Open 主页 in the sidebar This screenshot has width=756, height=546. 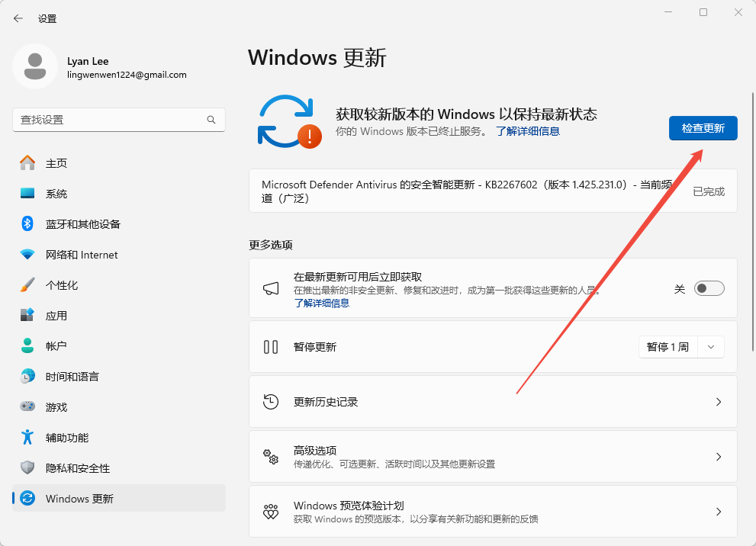[x=119, y=163]
